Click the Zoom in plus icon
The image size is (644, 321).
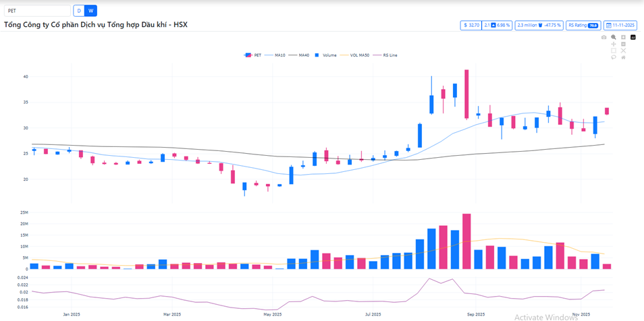(623, 38)
